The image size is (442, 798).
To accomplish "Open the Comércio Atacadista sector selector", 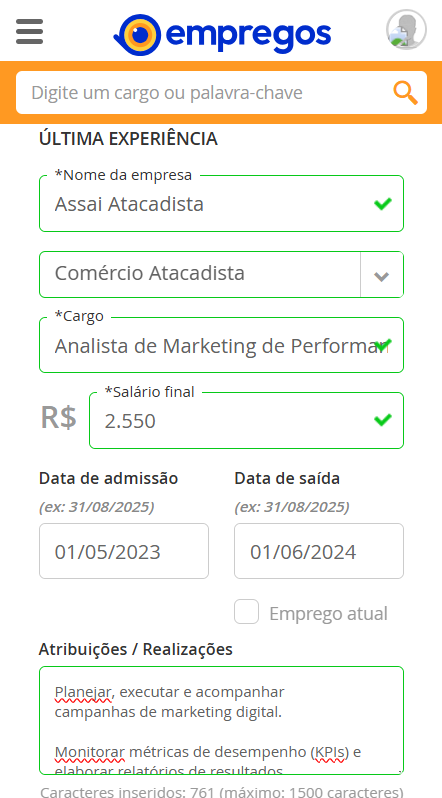I will click(x=222, y=274).
